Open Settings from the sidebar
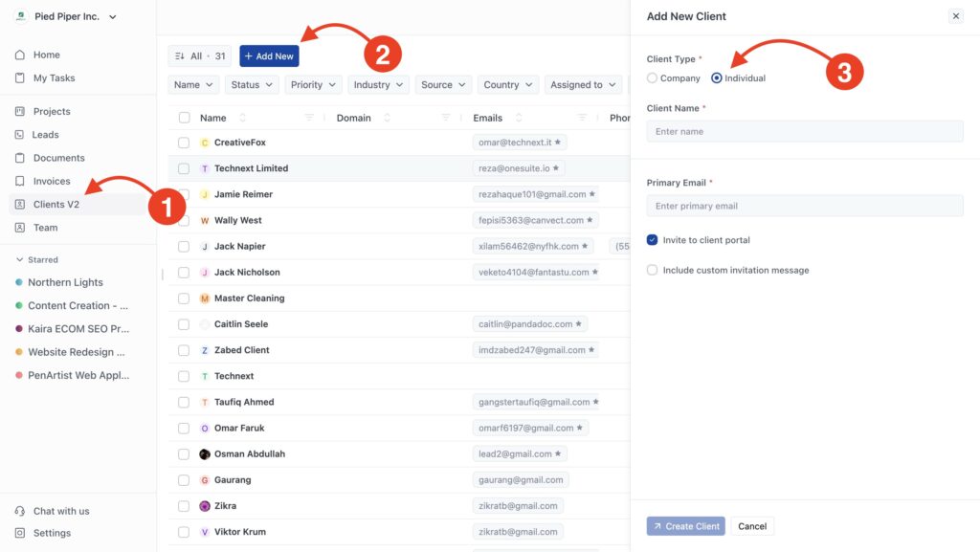This screenshot has width=980, height=552. [21, 533]
